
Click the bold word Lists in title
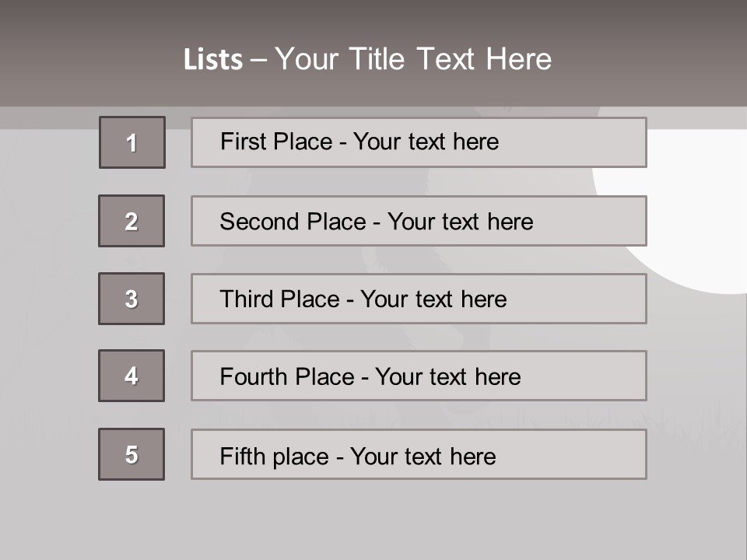pos(213,60)
